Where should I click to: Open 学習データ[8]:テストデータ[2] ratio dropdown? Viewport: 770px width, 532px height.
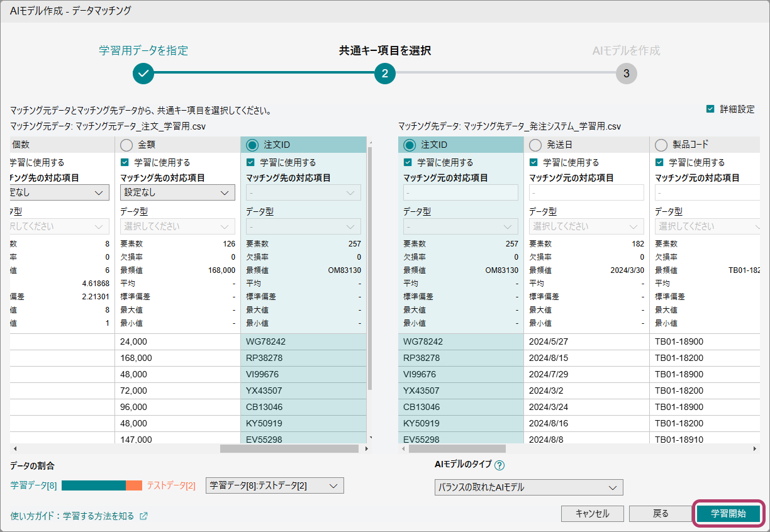coord(275,485)
